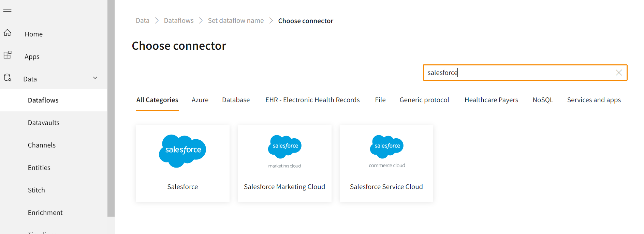
Task: Open the Database category tab
Action: coord(236,100)
